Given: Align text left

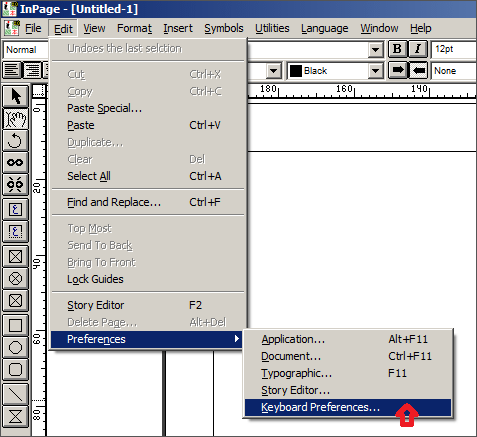Looking at the screenshot, I should coord(12,70).
